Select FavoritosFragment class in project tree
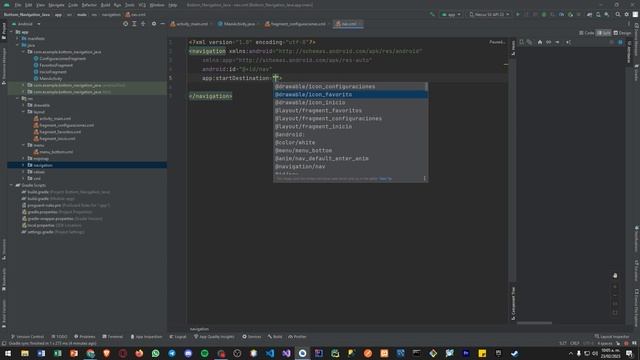Screen dimensions: 640x360 click(x=53, y=65)
